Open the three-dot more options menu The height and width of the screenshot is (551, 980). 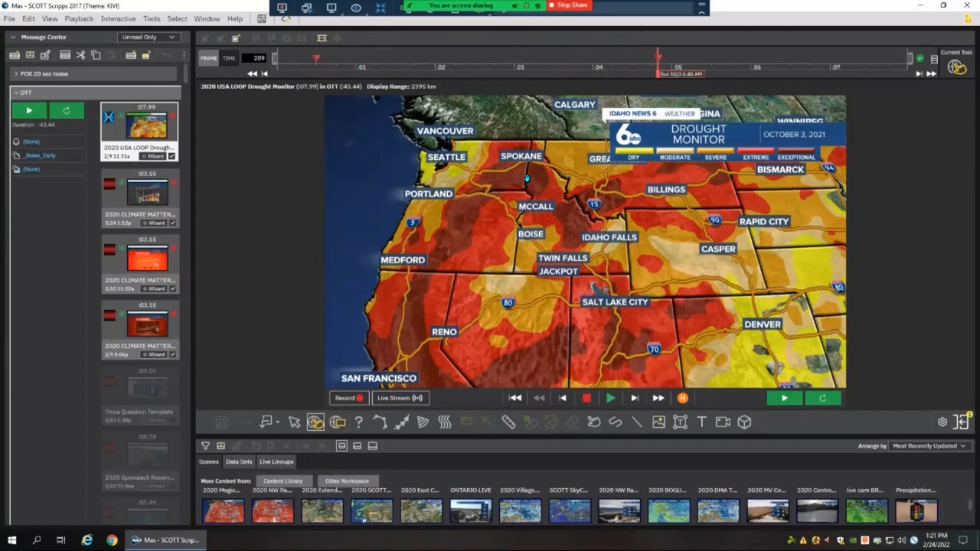tap(184, 55)
